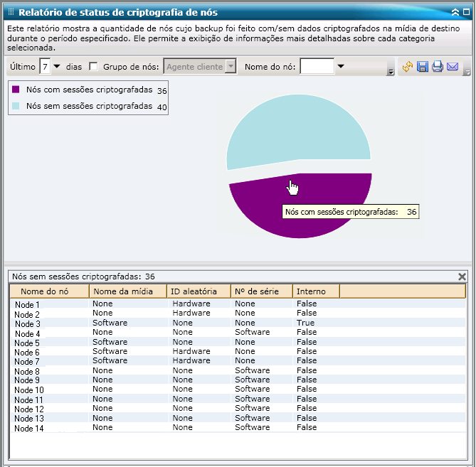This screenshot has height=467, width=476.
Task: Open the 'Último' days dropdown
Action: 57,67
